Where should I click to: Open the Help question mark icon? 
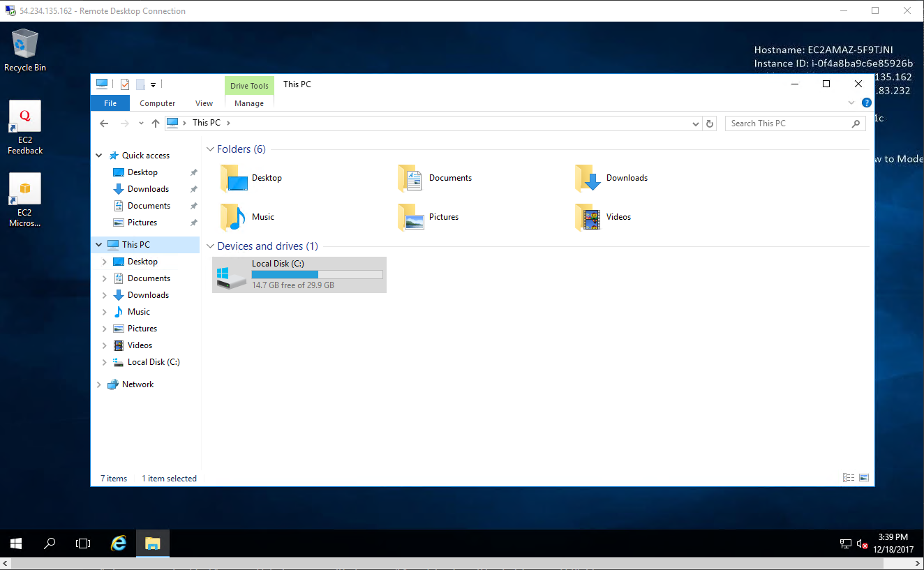[866, 103]
